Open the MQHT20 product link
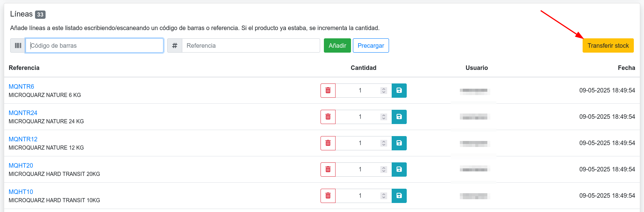 coord(21,165)
